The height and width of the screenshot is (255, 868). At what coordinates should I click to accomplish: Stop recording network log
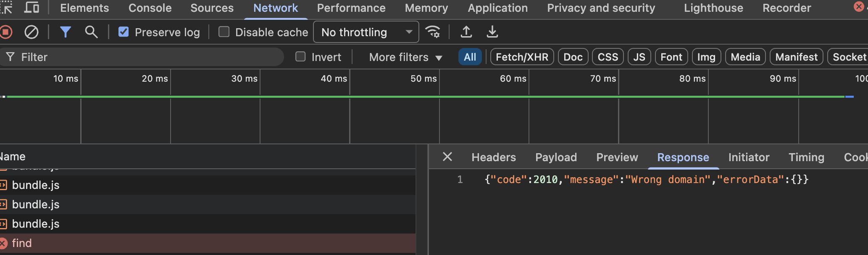coord(6,32)
